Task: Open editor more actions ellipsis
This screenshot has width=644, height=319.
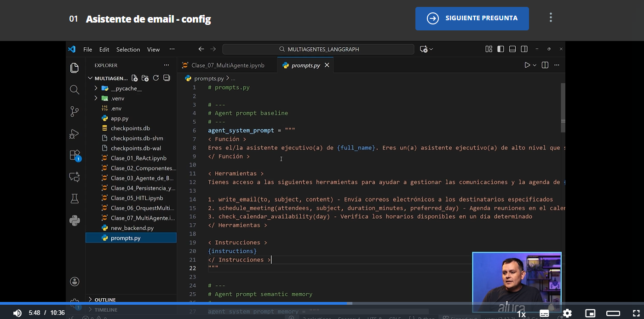Action: click(557, 65)
